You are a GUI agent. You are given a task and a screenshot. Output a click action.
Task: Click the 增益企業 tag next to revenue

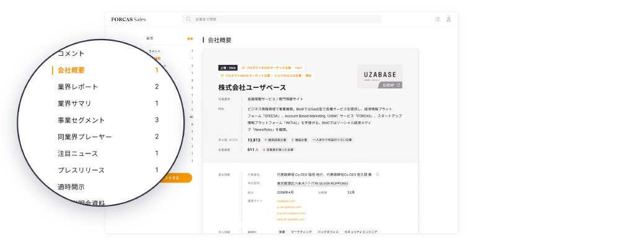299,140
